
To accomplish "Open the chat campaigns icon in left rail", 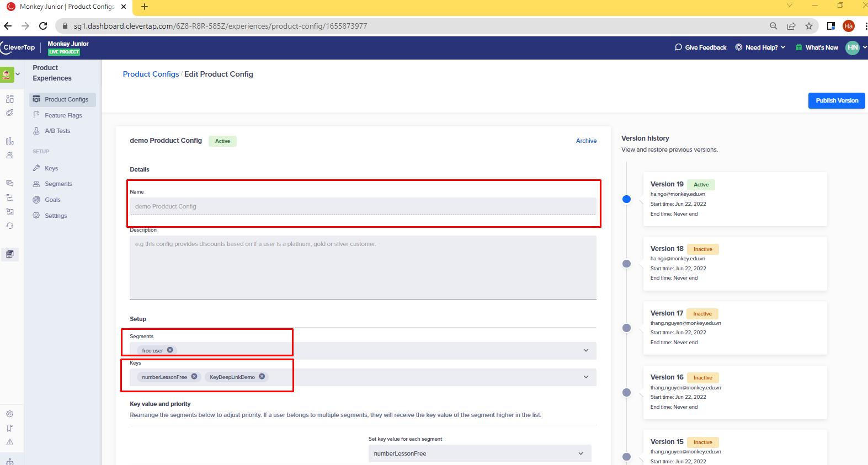I will point(10,183).
